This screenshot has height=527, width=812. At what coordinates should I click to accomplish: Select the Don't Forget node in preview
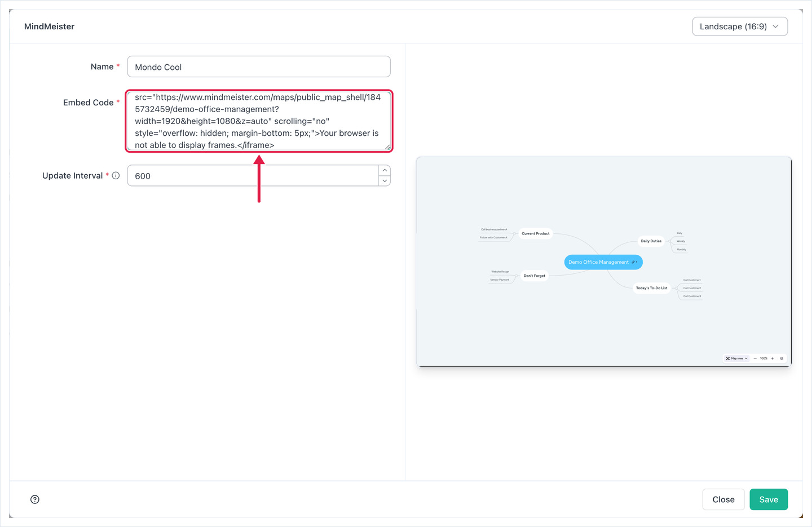(x=535, y=276)
